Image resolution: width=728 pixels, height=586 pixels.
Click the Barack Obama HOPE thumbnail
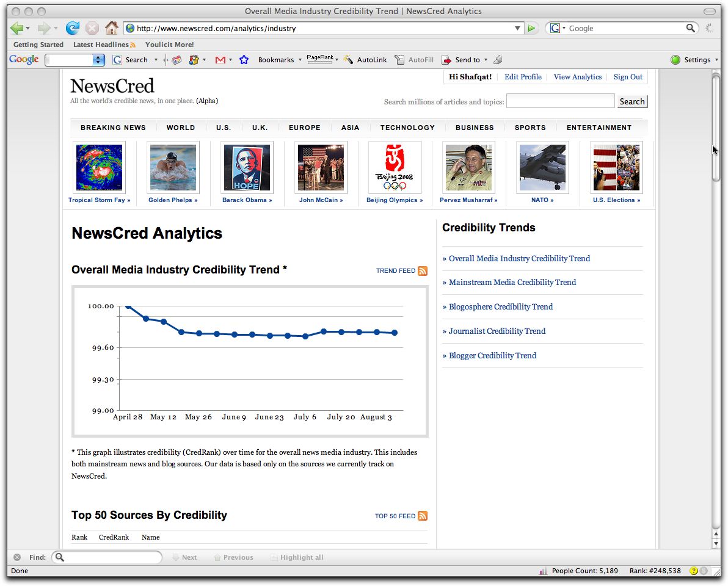(247, 167)
